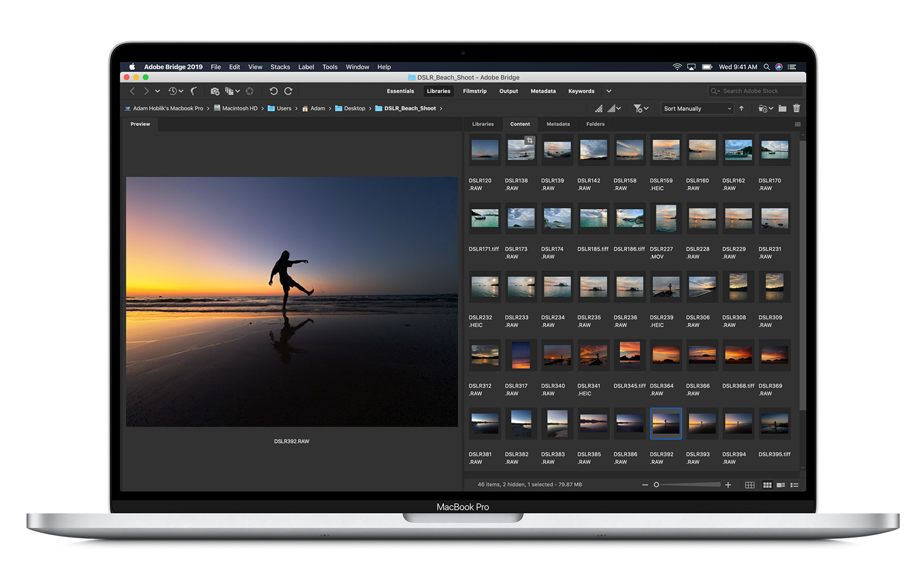This screenshot has width=924, height=585.
Task: Click the crop badge on DSLR138 thumbnail
Action: [x=529, y=140]
